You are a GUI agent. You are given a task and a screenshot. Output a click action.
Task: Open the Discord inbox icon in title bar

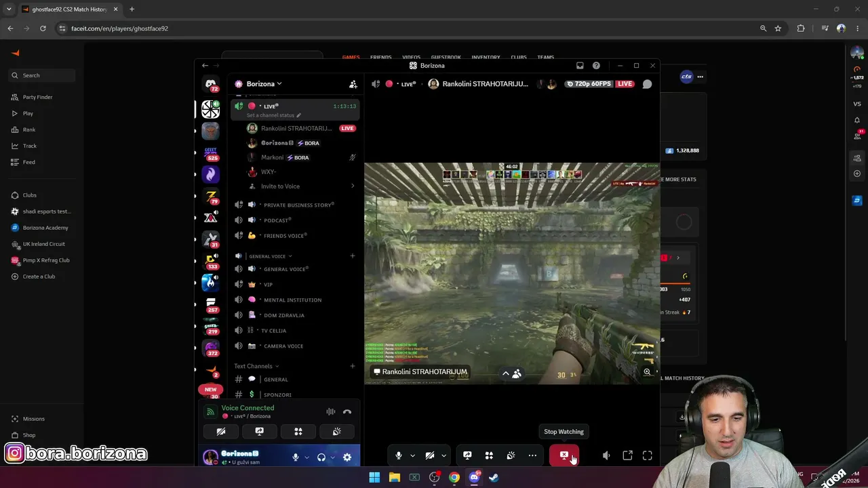click(580, 66)
